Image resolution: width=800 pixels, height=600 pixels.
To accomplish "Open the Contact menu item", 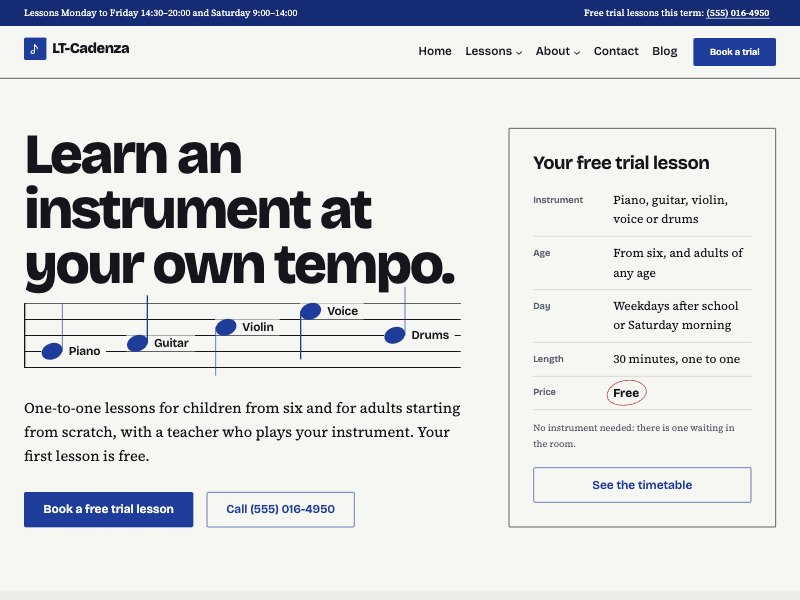I will (616, 51).
